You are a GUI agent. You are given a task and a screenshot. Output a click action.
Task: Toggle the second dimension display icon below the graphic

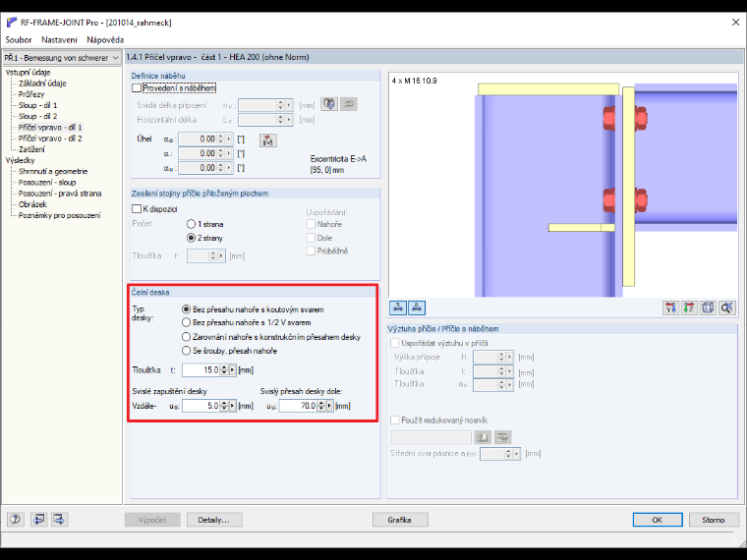click(417, 308)
